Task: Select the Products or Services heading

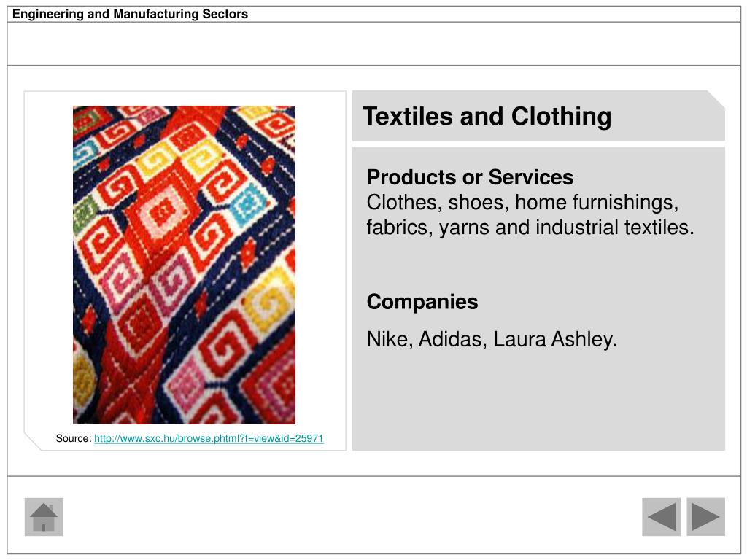Action: point(470,177)
